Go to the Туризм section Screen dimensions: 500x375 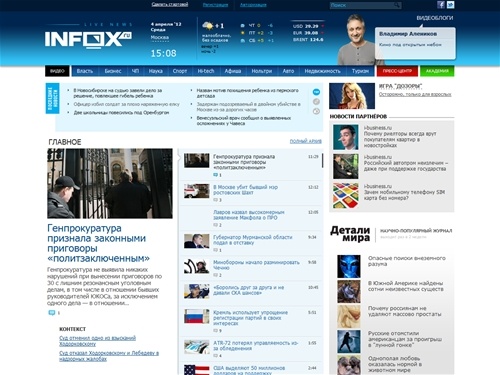pos(360,71)
